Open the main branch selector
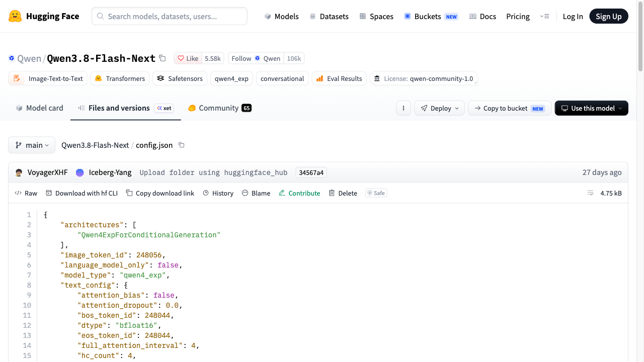 pyautogui.click(x=32, y=145)
